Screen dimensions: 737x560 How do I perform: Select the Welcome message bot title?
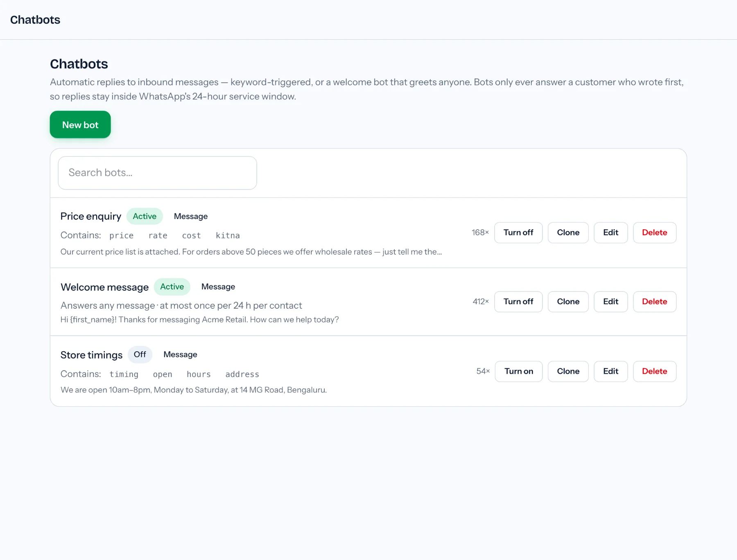pyautogui.click(x=104, y=287)
